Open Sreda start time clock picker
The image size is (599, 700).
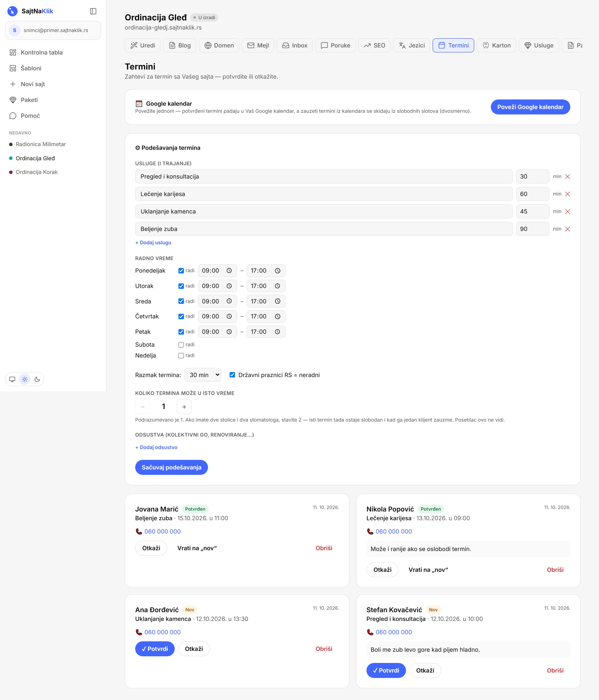[229, 301]
